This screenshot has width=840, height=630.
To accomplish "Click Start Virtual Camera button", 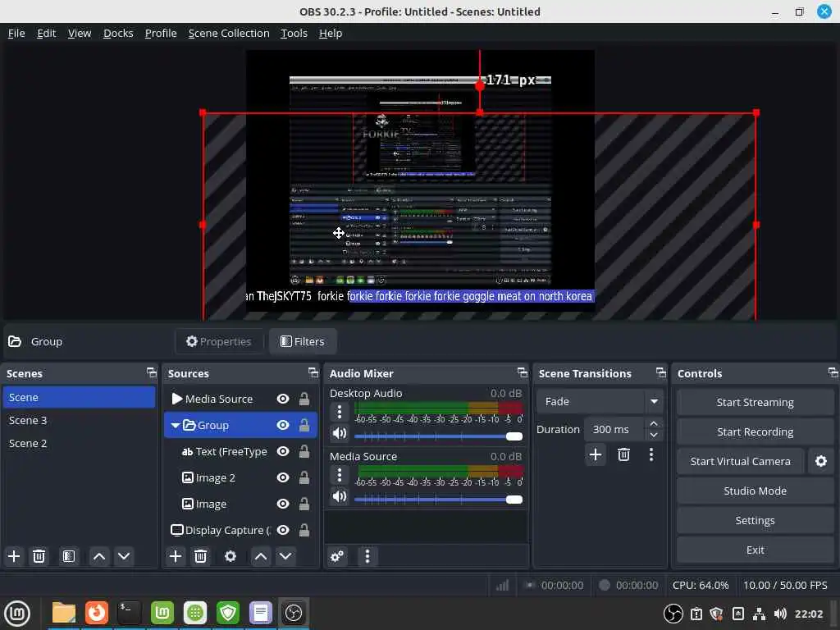I will click(x=741, y=461).
